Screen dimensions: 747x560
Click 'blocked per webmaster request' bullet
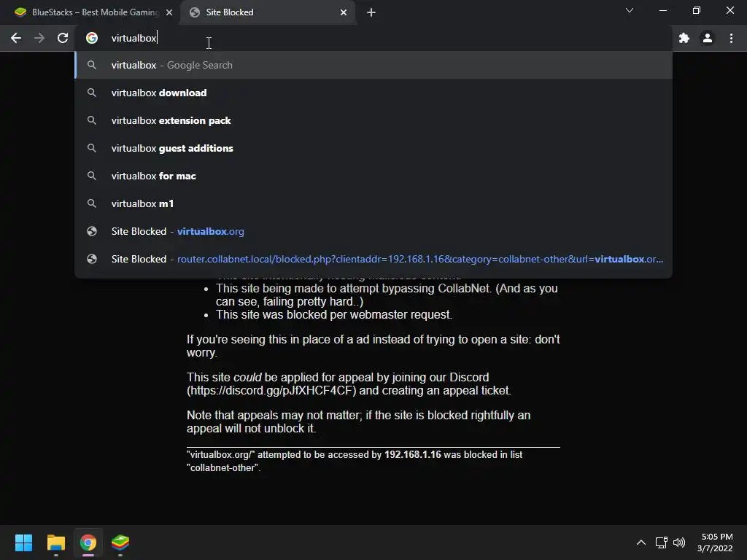334,315
